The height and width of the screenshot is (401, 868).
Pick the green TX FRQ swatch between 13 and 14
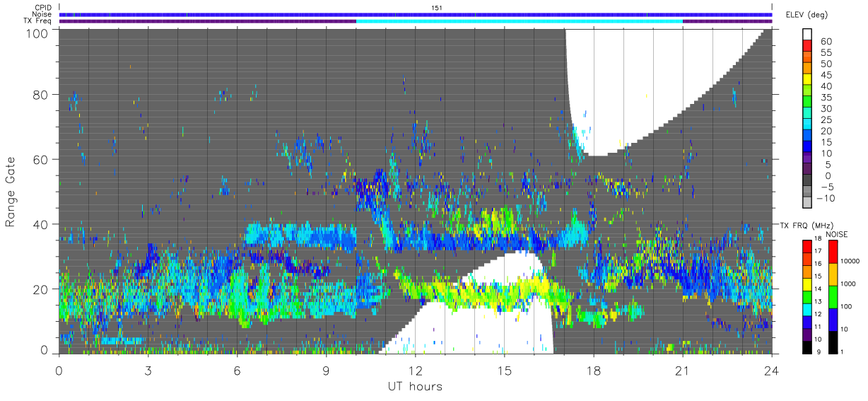coord(807,296)
